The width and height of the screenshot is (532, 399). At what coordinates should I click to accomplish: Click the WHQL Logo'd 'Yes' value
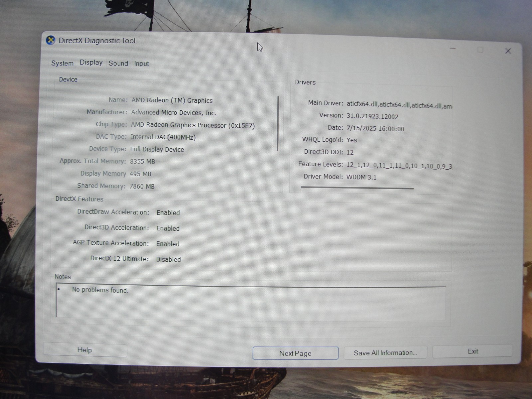click(x=351, y=140)
